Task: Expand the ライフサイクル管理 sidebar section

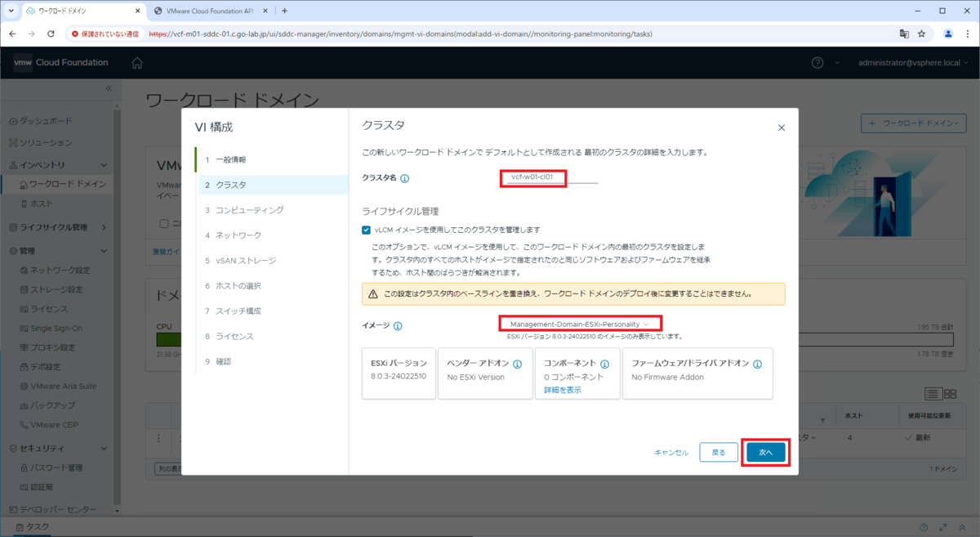Action: [x=104, y=227]
